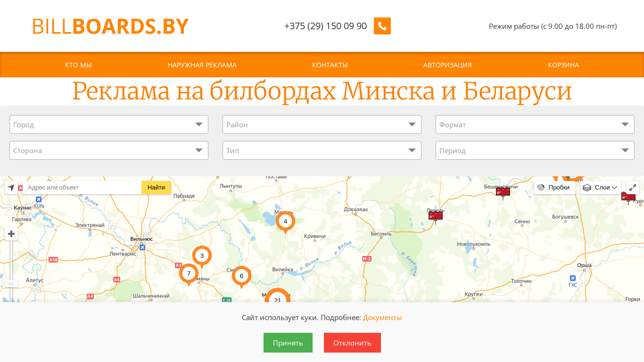Click the map cluster marker with 3
The height and width of the screenshot is (362, 644).
coord(202,257)
